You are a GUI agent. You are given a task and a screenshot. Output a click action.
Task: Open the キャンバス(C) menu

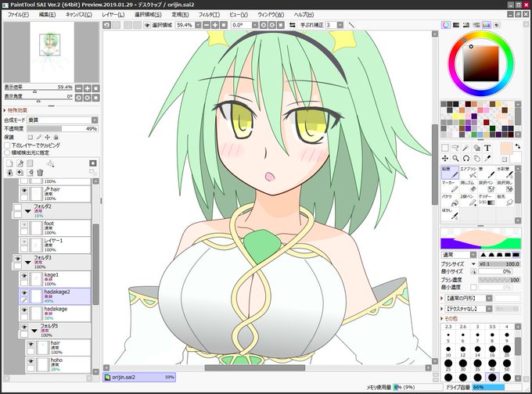pos(79,15)
